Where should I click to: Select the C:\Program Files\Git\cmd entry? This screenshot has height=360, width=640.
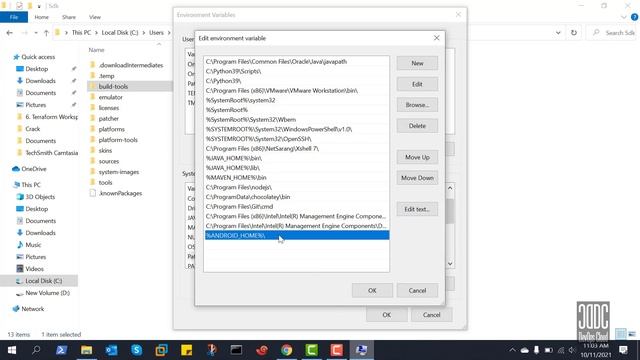point(297,207)
